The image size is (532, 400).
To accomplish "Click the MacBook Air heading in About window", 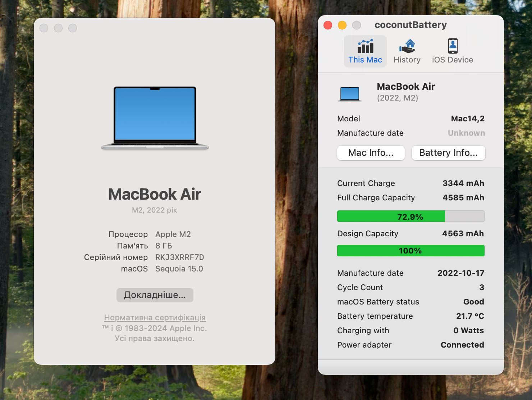I will (155, 194).
